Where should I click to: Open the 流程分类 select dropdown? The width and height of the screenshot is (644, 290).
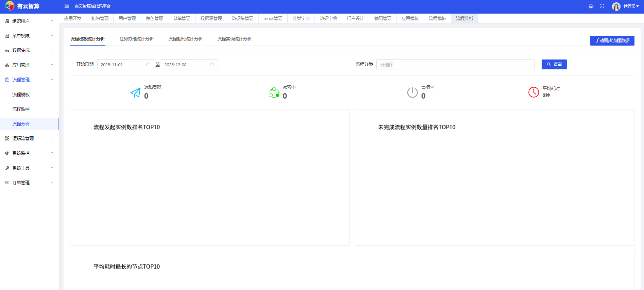pos(455,65)
